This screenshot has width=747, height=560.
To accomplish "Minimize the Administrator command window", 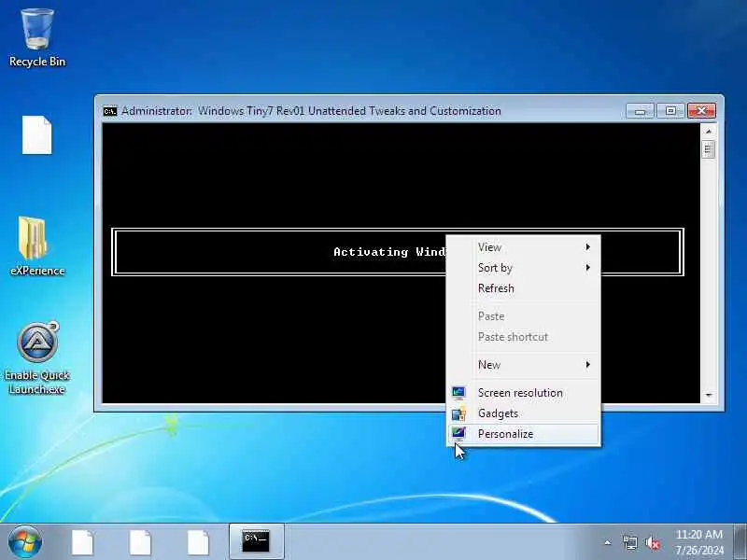I will click(x=640, y=111).
